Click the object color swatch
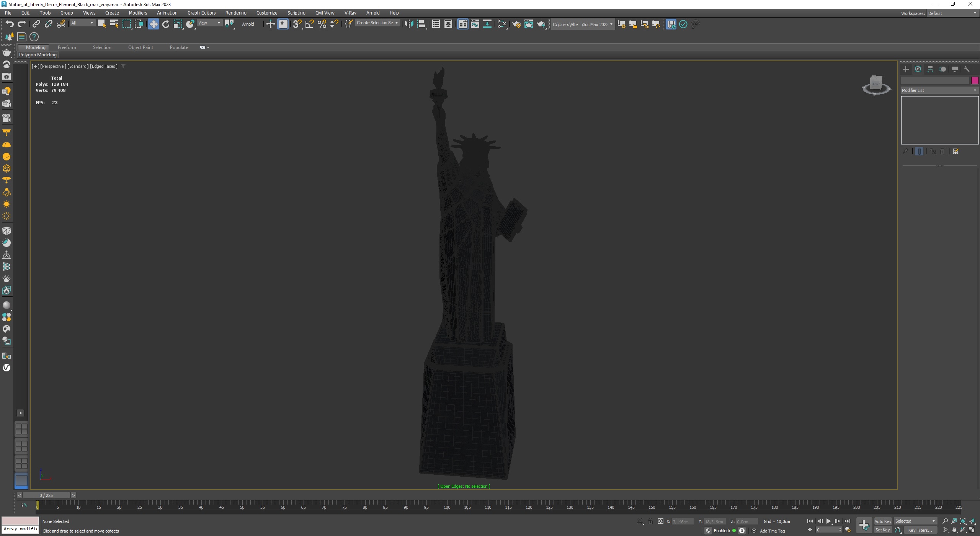 [975, 80]
